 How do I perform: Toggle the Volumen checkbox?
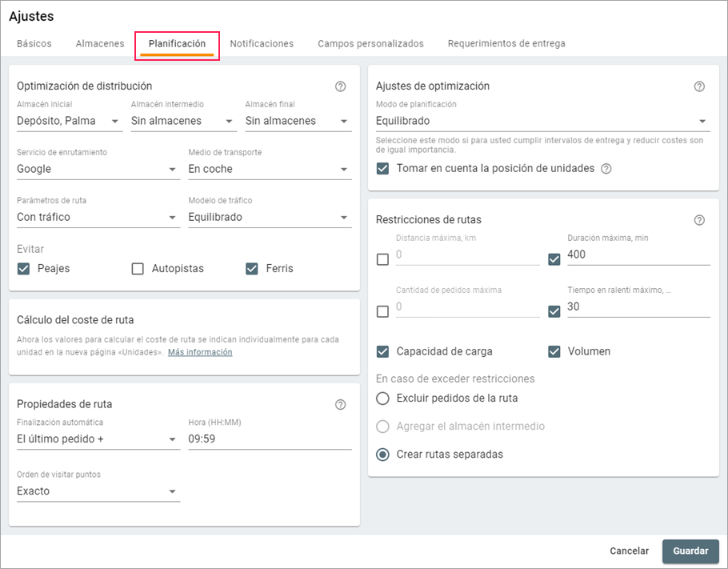[554, 351]
